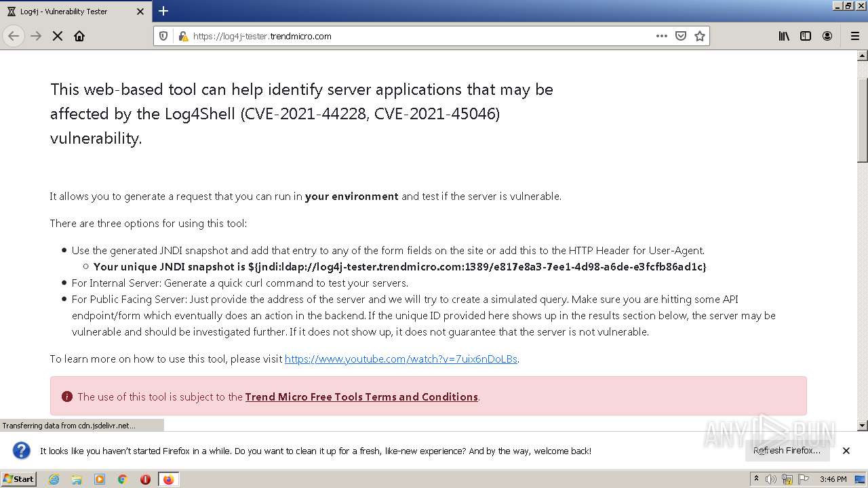The width and height of the screenshot is (868, 488).
Task: Open Trend Micro Free Tools Terms and Conditions
Action: [x=361, y=397]
